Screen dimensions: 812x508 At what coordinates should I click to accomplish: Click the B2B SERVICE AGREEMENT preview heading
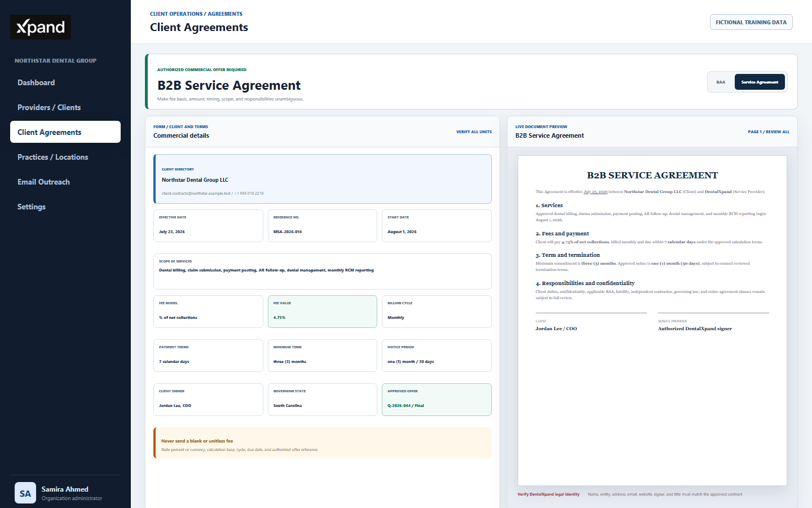[x=652, y=175]
